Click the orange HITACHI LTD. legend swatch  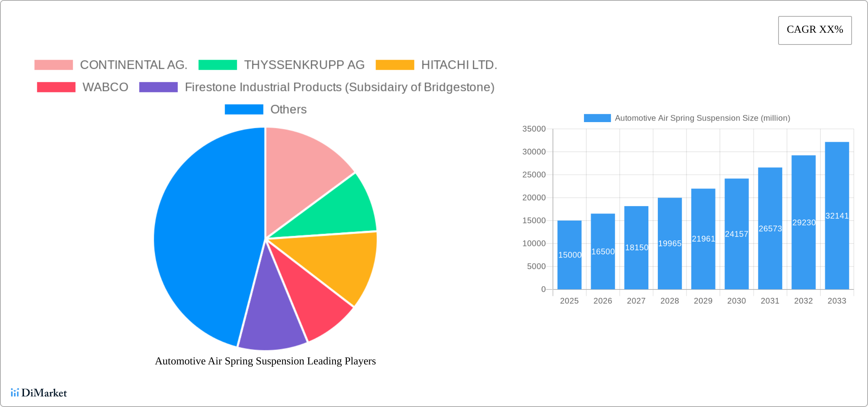click(x=395, y=65)
